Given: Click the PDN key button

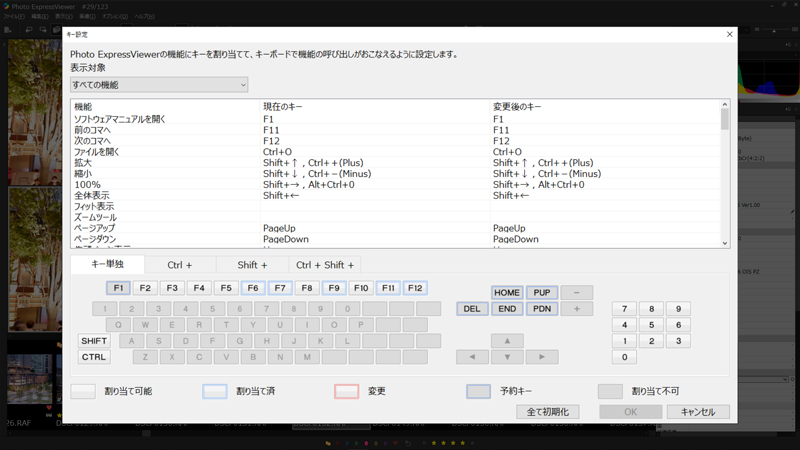Looking at the screenshot, I should coord(542,309).
